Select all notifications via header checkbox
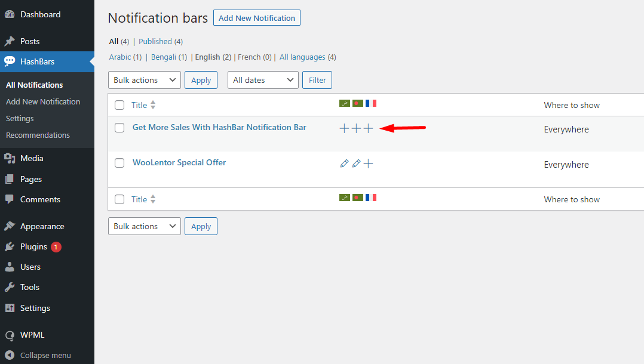The height and width of the screenshot is (364, 644). pos(119,105)
